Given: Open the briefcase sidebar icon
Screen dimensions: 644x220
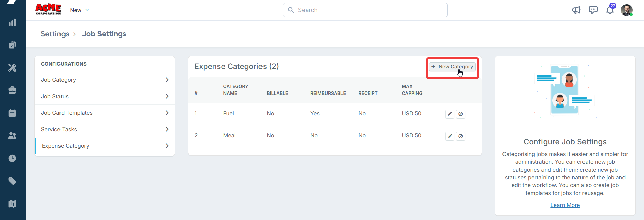Looking at the screenshot, I should (12, 90).
